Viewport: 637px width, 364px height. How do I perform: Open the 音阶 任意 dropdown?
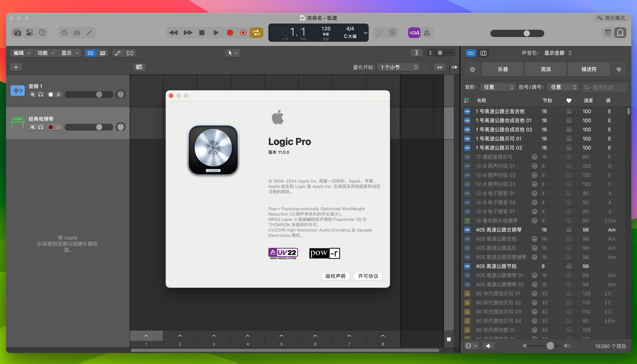pos(498,87)
